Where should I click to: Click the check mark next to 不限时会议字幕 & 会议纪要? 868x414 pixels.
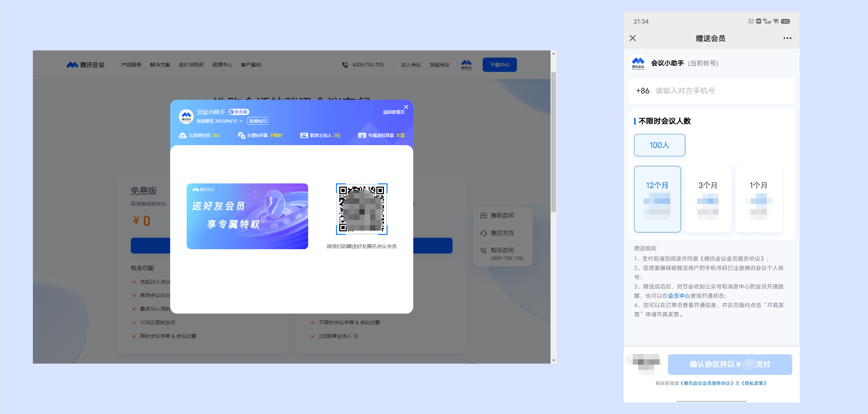coord(313,322)
